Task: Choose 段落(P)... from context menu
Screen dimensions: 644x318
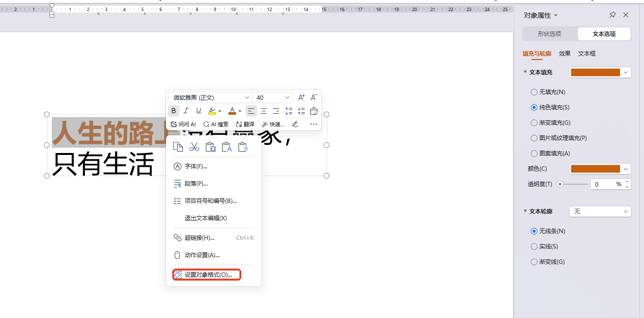Action: (x=214, y=184)
